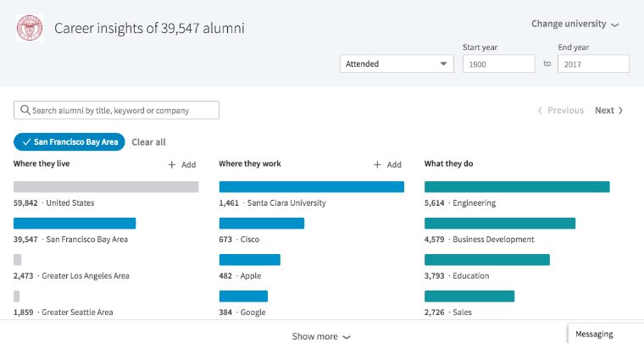Open the Messaging tab
The width and height of the screenshot is (644, 343).
click(605, 334)
